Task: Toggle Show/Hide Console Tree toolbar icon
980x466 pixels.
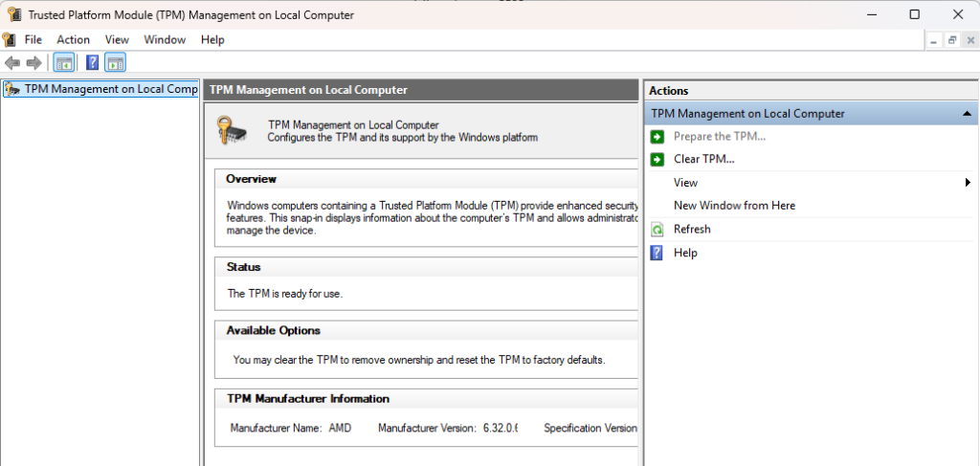Action: pyautogui.click(x=64, y=62)
